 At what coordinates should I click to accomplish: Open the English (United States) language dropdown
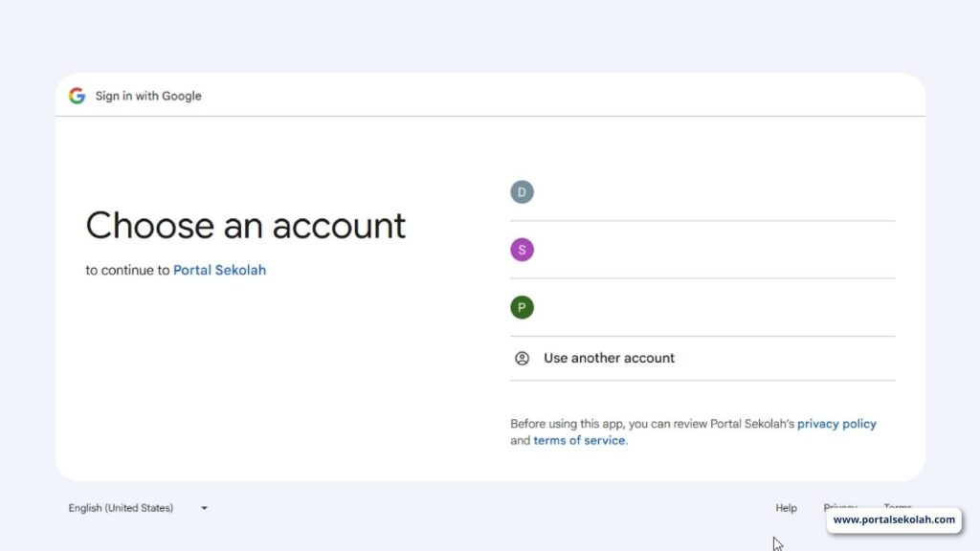(122, 509)
